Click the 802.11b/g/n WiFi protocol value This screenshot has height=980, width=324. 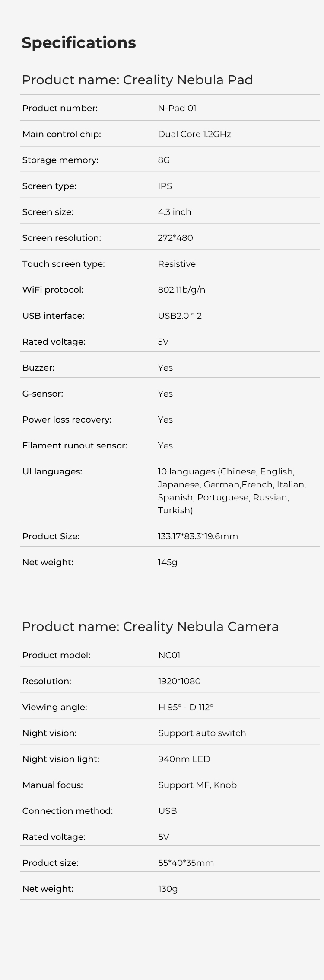181,290
